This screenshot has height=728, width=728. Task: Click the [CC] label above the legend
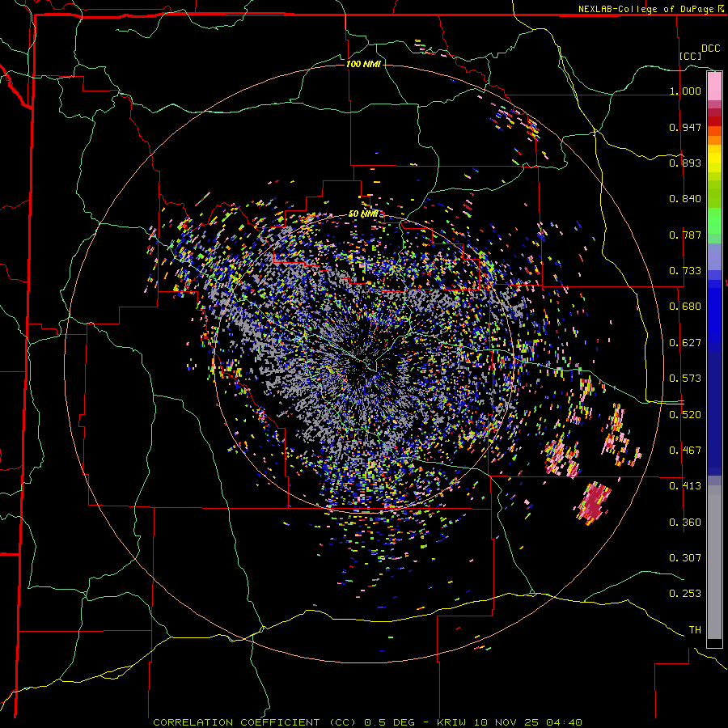tap(691, 56)
